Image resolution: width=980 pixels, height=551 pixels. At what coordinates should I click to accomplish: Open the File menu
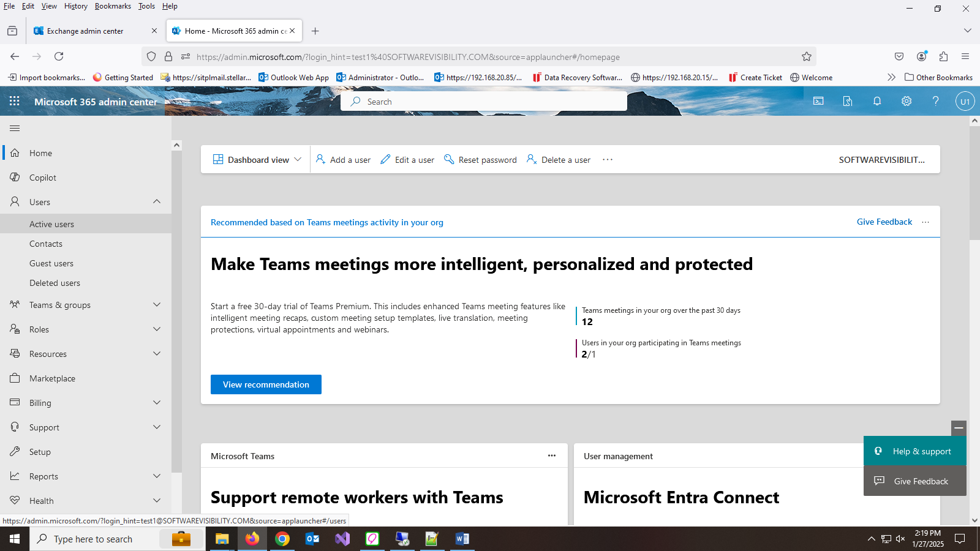9,6
